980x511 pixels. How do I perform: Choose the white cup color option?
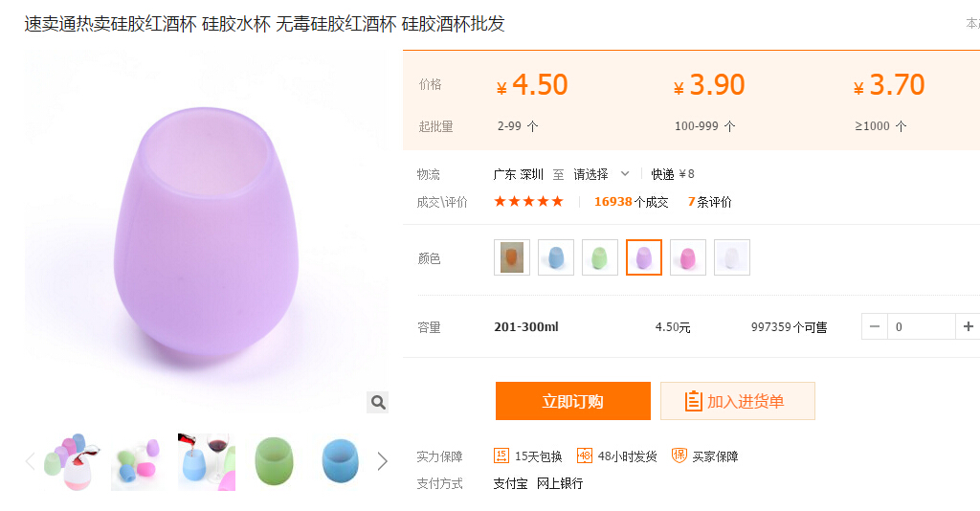[x=732, y=257]
